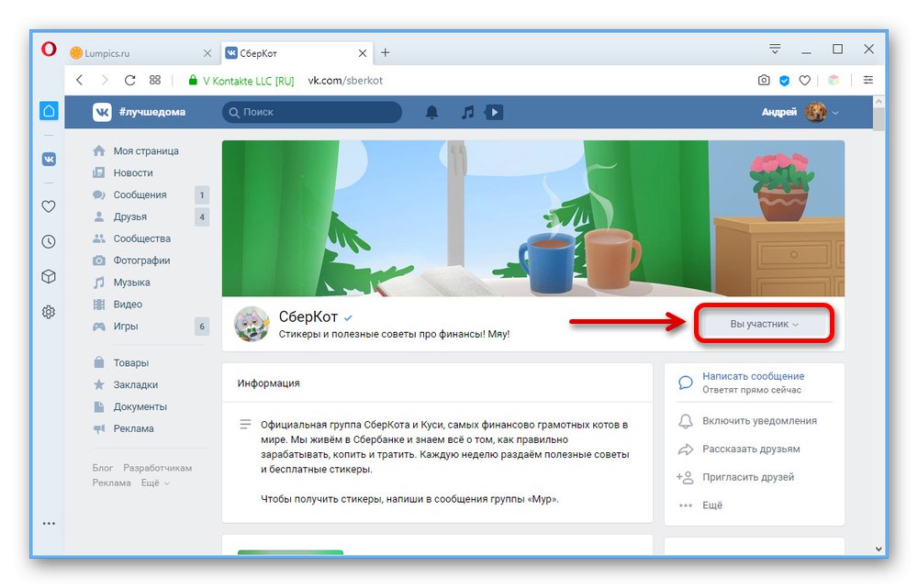Click the СберКот group avatar
Viewport: 918px width, 588px height.
point(252,324)
